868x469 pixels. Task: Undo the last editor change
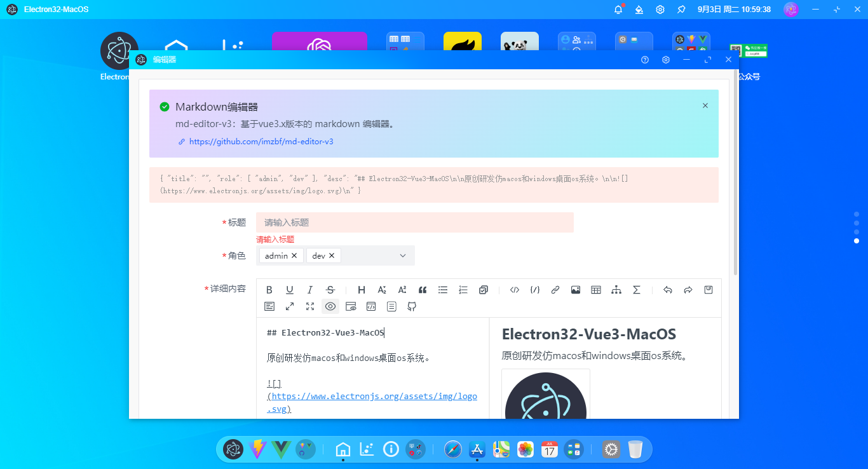click(x=667, y=290)
